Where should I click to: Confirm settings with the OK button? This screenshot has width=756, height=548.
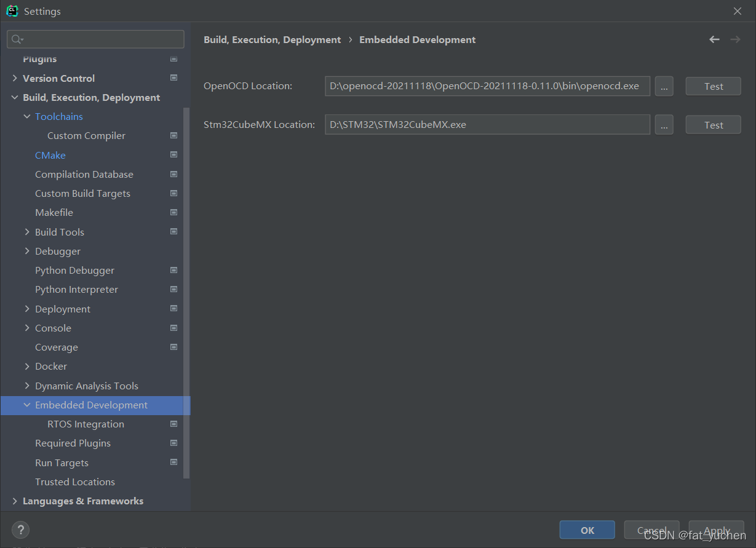tap(587, 530)
